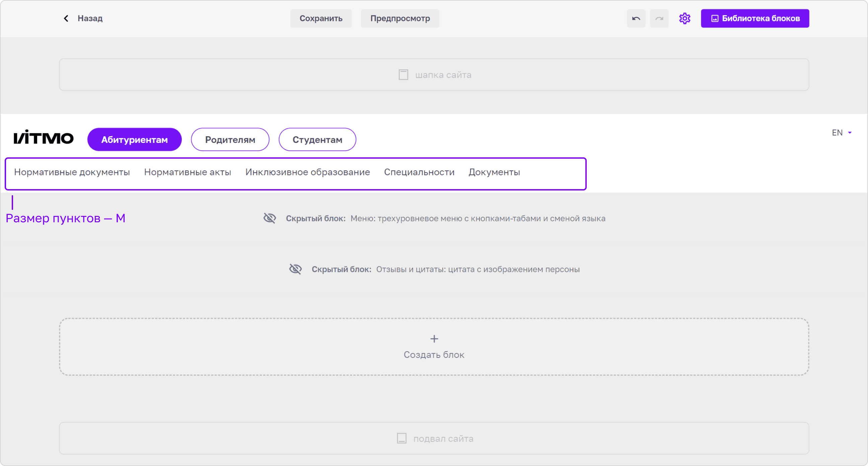Viewport: 868px width, 466px height.
Task: Click the back chevron icon
Action: [x=66, y=18]
